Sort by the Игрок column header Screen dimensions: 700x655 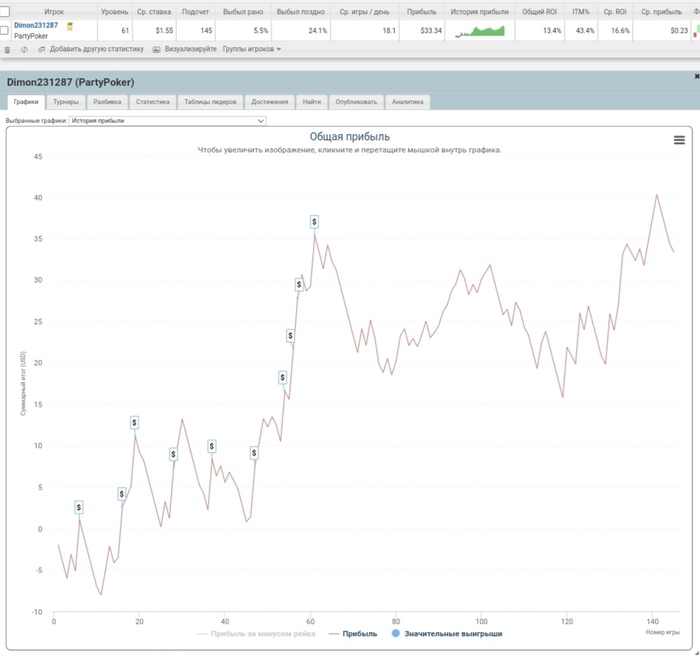click(x=54, y=12)
